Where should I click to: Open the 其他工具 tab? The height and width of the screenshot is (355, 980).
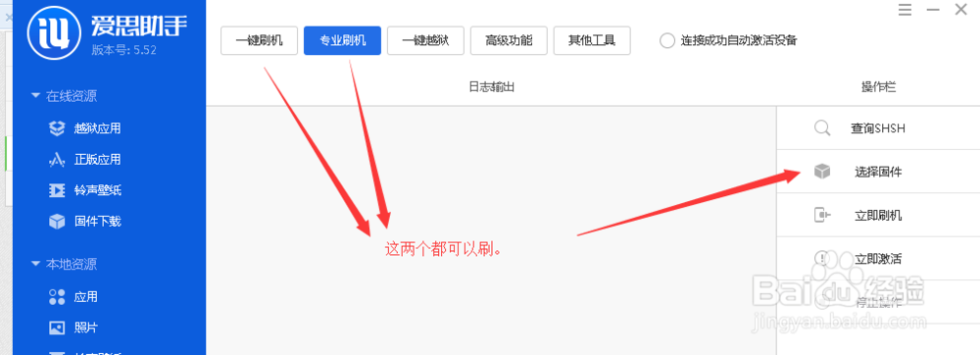pyautogui.click(x=592, y=40)
